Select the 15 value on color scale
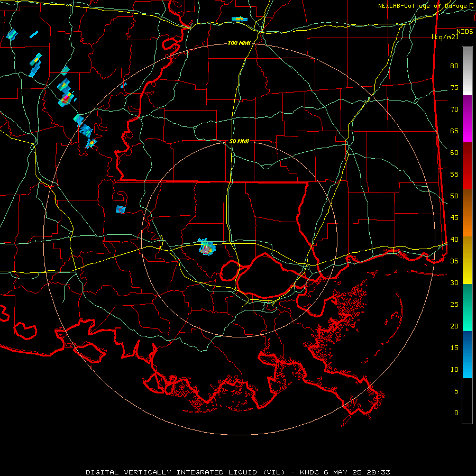476x476 pixels. 454,348
